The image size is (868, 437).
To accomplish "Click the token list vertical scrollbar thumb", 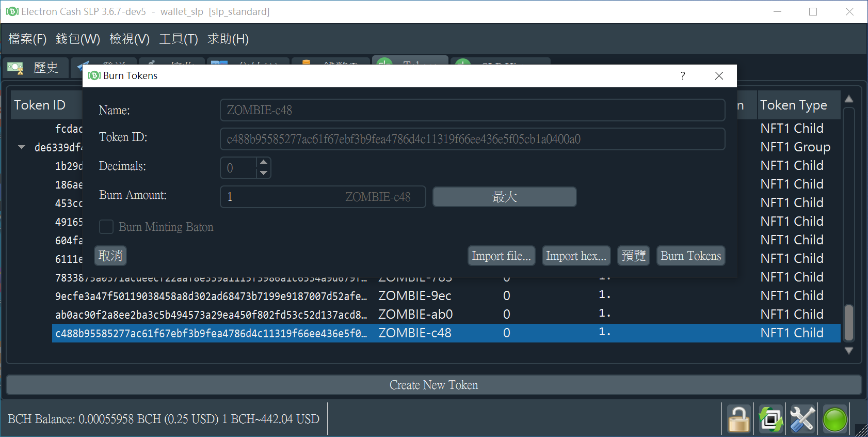I will click(x=849, y=322).
